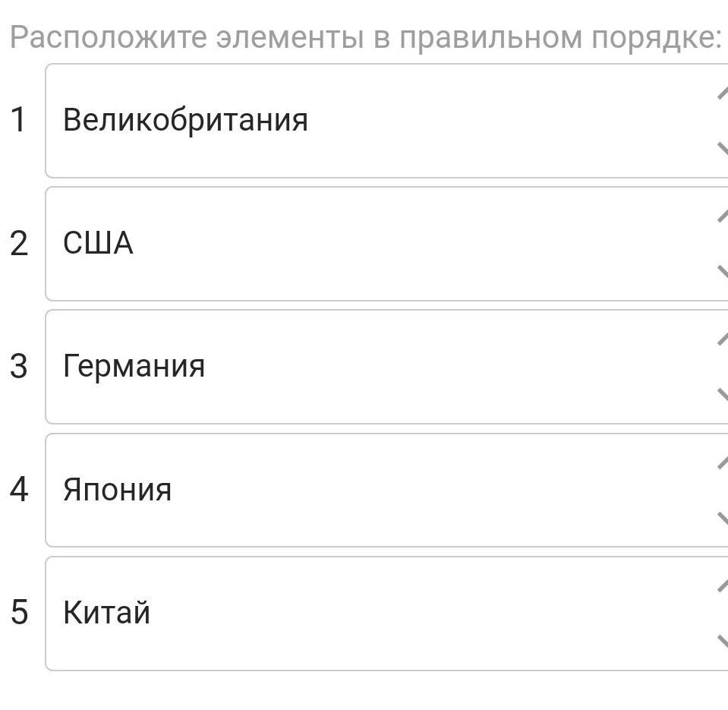
Task: Move Германия down one position
Action: [x=723, y=395]
